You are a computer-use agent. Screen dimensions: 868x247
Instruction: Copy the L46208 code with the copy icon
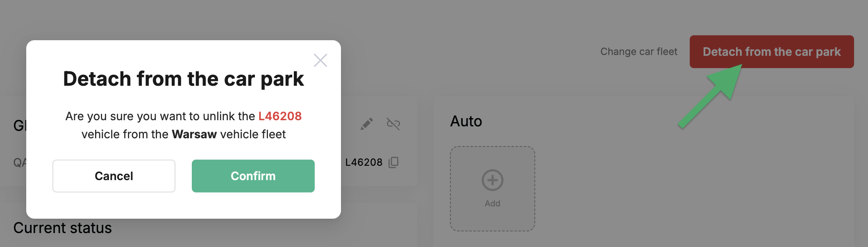point(393,162)
